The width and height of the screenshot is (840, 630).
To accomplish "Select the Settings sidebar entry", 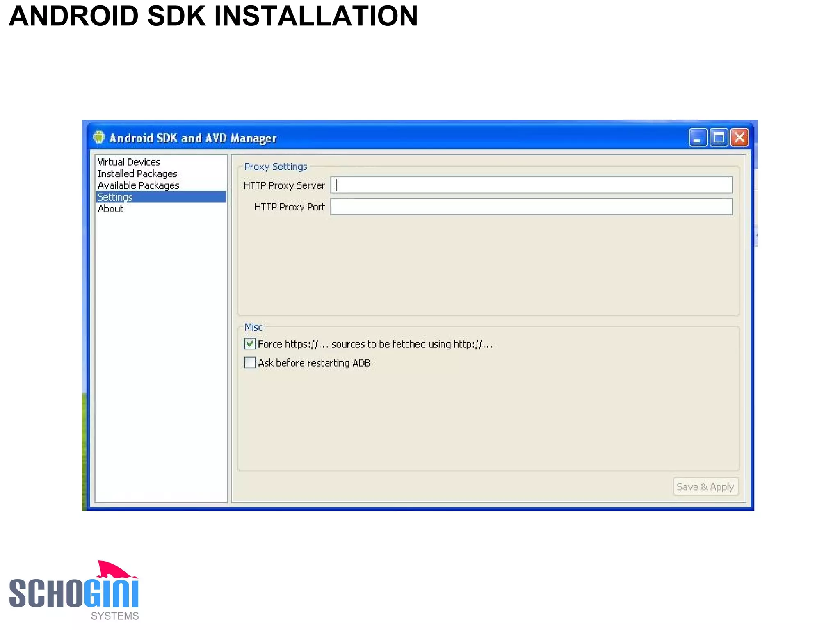I will [161, 197].
